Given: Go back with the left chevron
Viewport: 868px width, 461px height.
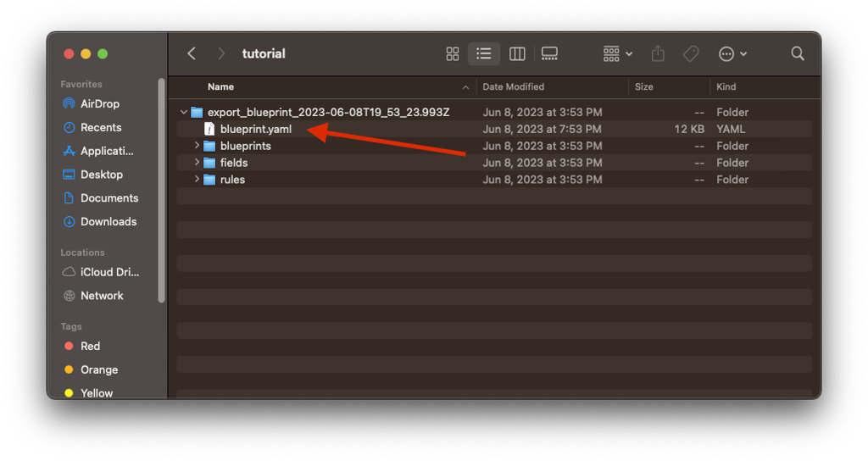Looking at the screenshot, I should click(192, 53).
